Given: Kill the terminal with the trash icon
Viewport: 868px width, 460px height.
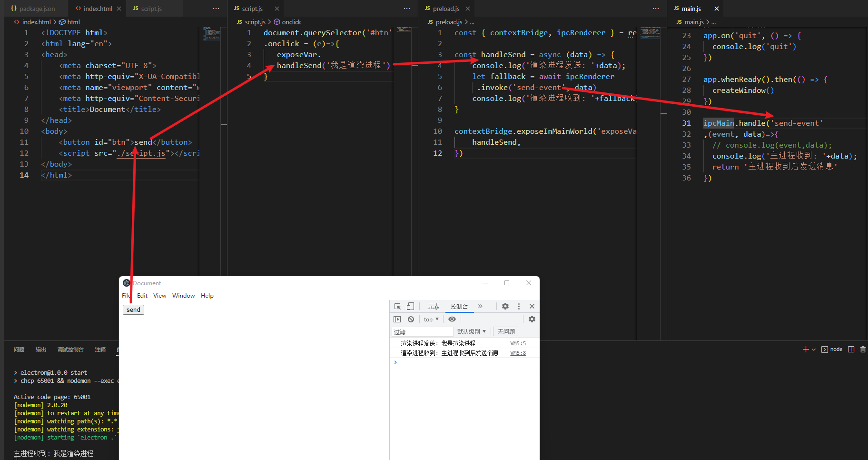Looking at the screenshot, I should pyautogui.click(x=863, y=349).
